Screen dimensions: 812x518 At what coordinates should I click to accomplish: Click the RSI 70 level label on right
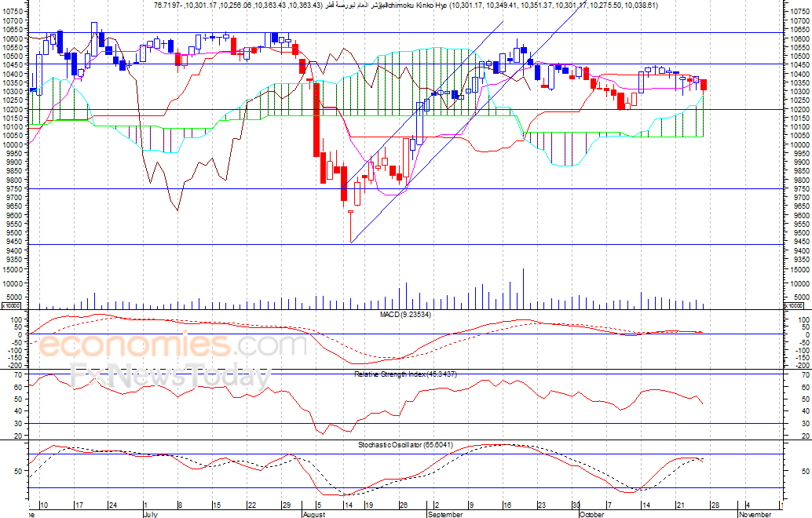[x=805, y=374]
